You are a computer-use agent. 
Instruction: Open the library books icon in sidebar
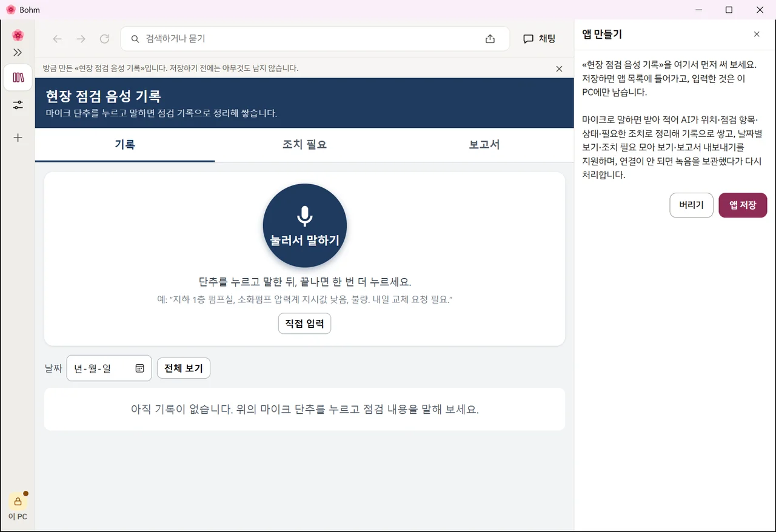pos(18,78)
